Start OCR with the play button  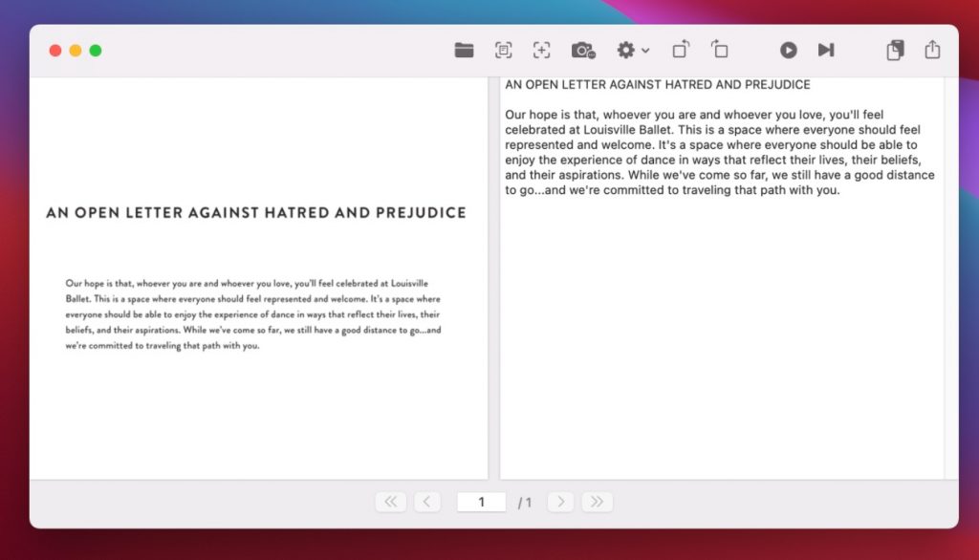(788, 50)
